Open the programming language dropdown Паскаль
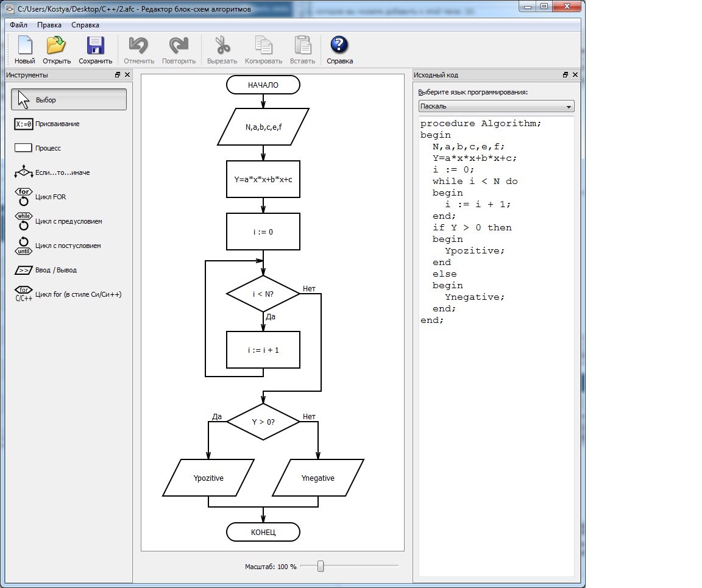The image size is (702, 588). coord(496,107)
